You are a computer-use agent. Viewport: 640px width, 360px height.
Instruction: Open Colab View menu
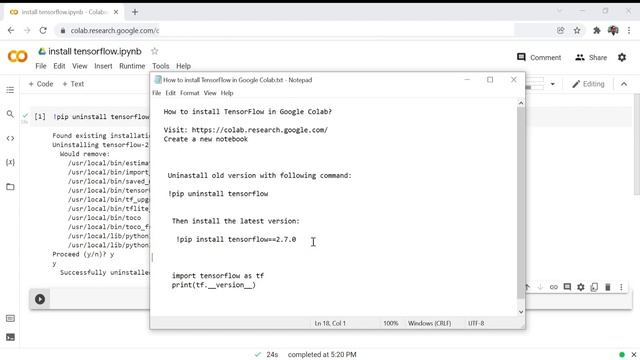[80, 66]
